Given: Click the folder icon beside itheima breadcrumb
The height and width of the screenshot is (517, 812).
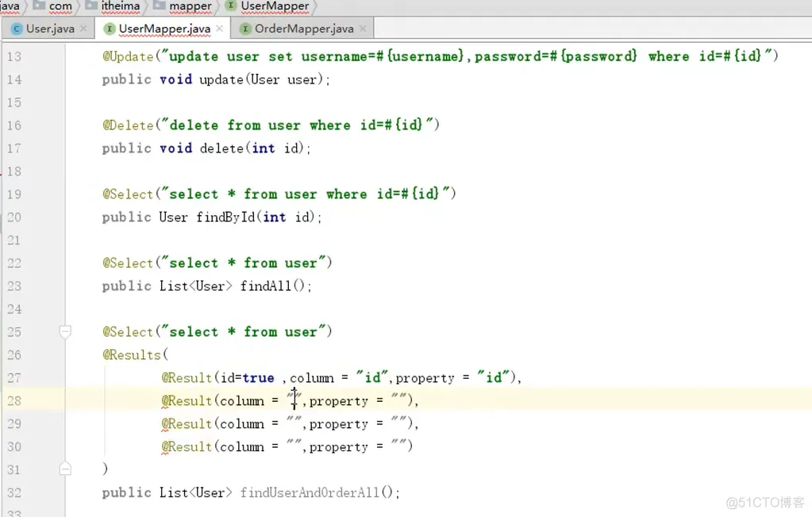Looking at the screenshot, I should (91, 6).
